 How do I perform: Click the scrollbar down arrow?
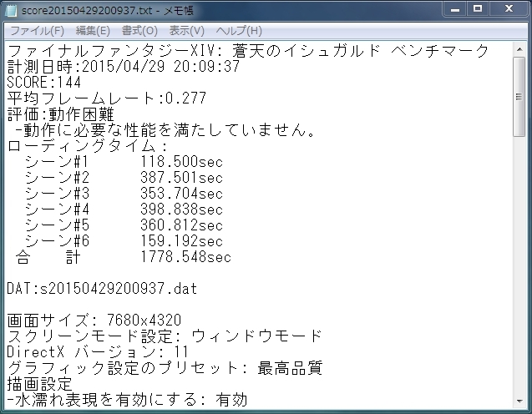pyautogui.click(x=519, y=401)
